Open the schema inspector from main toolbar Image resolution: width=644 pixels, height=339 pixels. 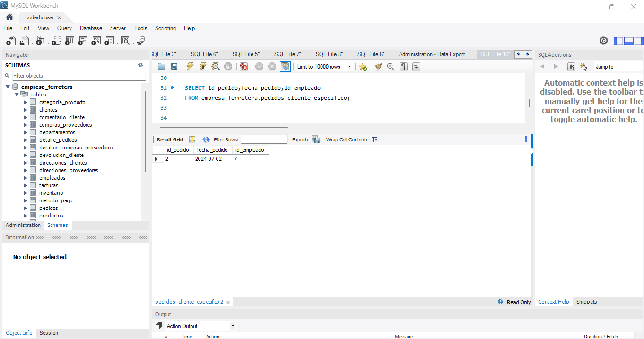(40, 41)
